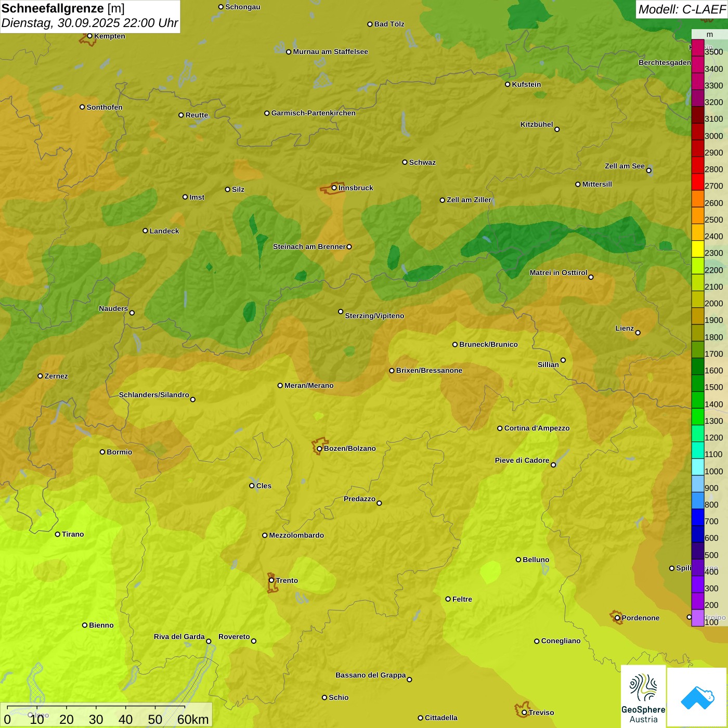The image size is (728, 728).
Task: Click the Sonthofen marker dot
Action: point(82,107)
